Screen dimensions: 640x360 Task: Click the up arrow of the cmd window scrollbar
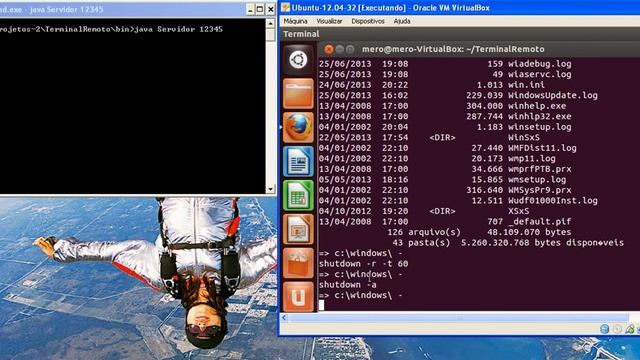point(270,23)
